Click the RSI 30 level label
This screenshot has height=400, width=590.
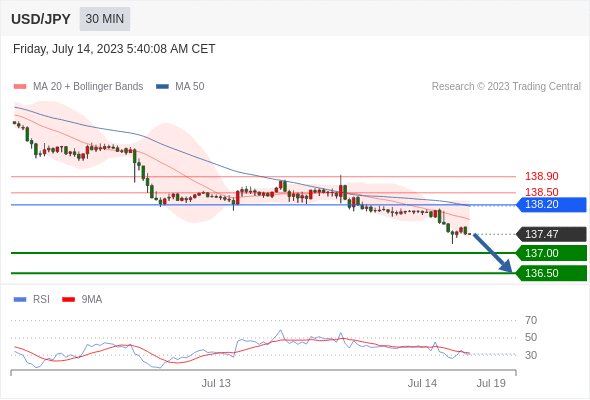point(531,355)
